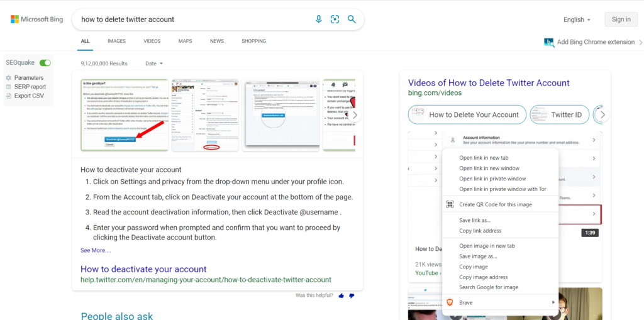Viewport: 644px width, 320px height.
Task: Click the Sign in button
Action: (x=621, y=19)
